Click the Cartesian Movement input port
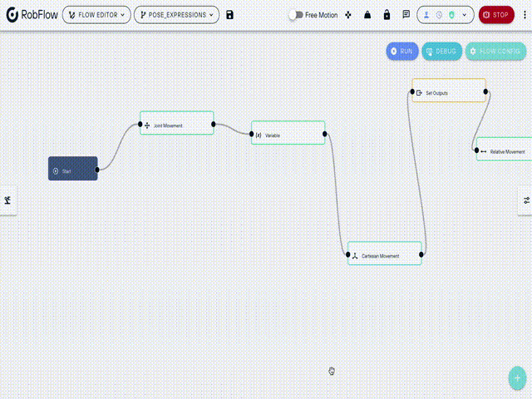532x399 pixels. (x=347, y=254)
